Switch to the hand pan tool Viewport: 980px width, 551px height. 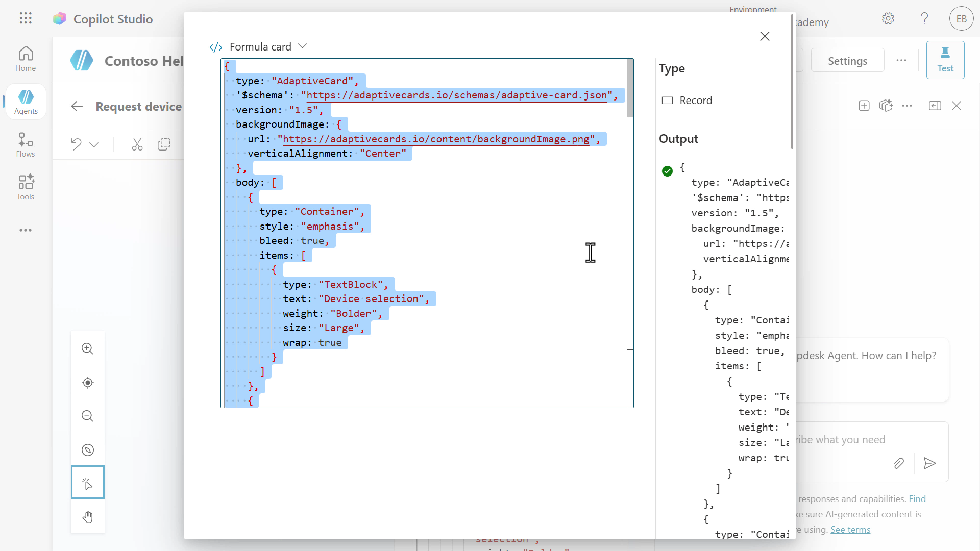click(x=87, y=517)
